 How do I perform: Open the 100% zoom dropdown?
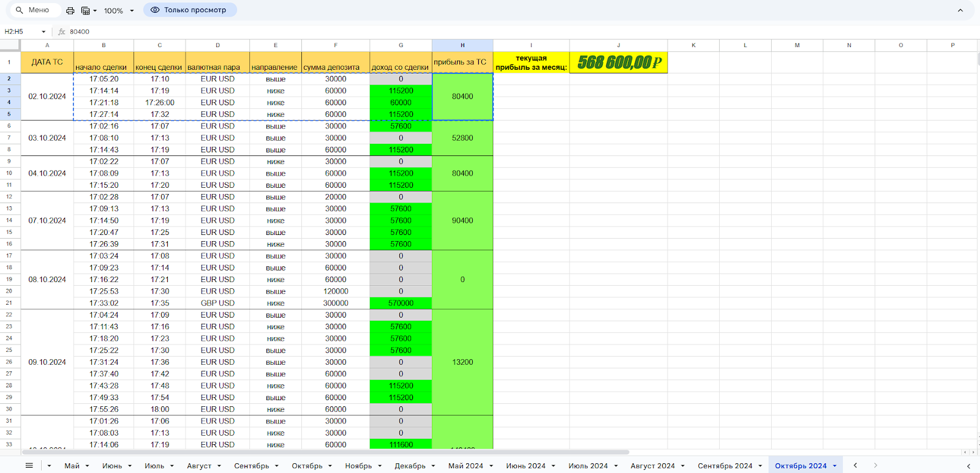[119, 10]
